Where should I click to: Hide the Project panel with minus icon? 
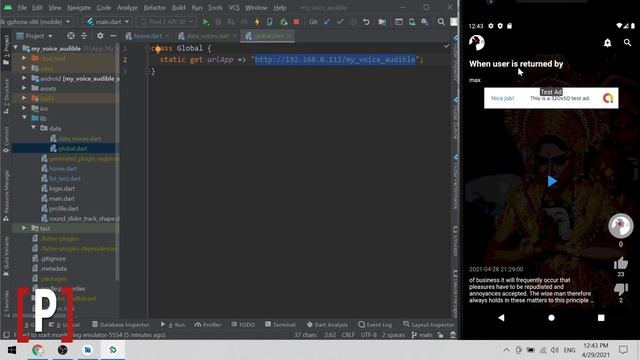point(113,36)
